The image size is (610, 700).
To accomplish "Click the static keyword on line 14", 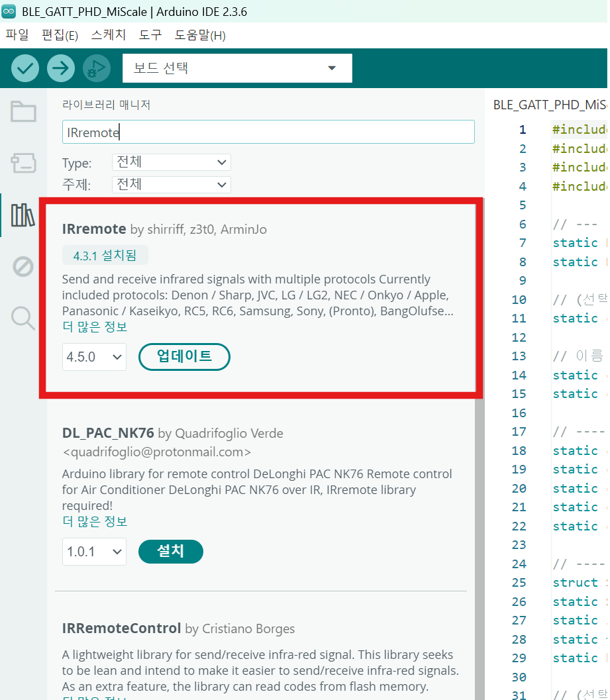I will pyautogui.click(x=575, y=375).
